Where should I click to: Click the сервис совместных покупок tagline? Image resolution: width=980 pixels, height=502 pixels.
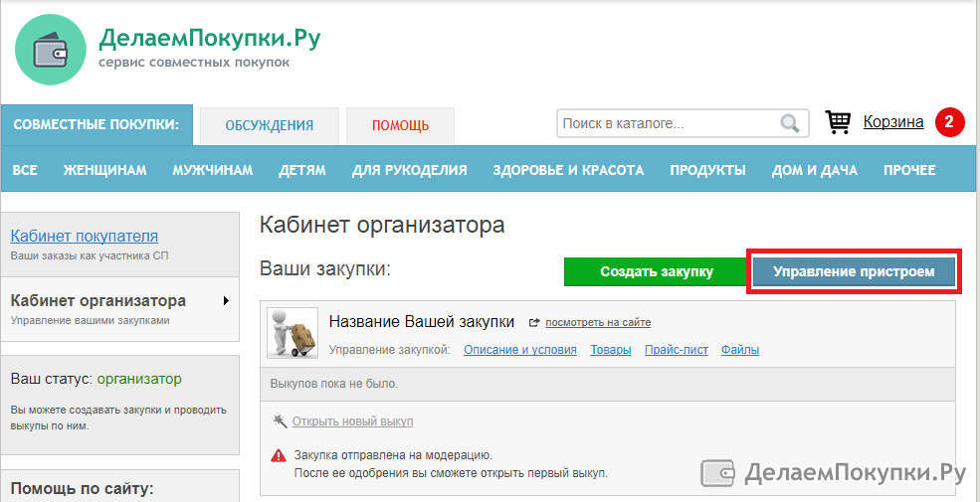194,63
